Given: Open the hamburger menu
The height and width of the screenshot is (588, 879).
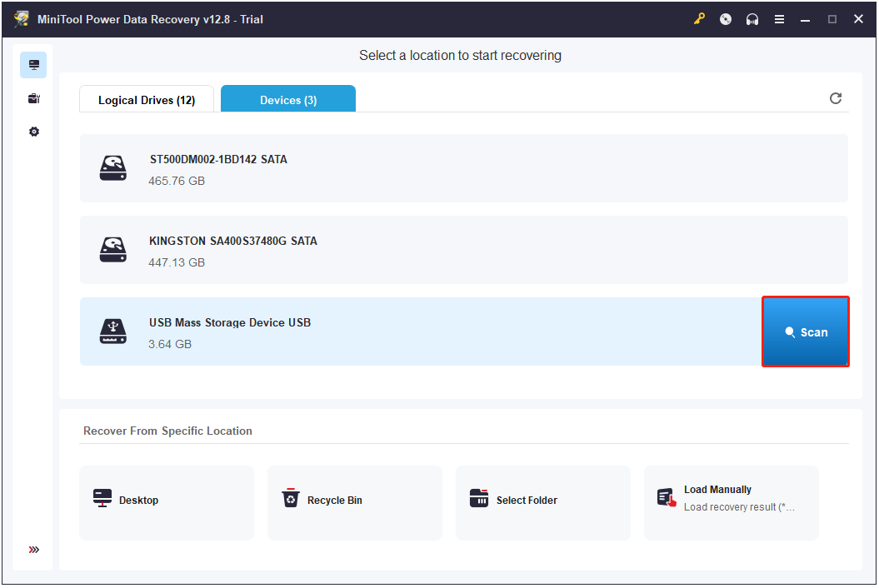Looking at the screenshot, I should [x=779, y=18].
